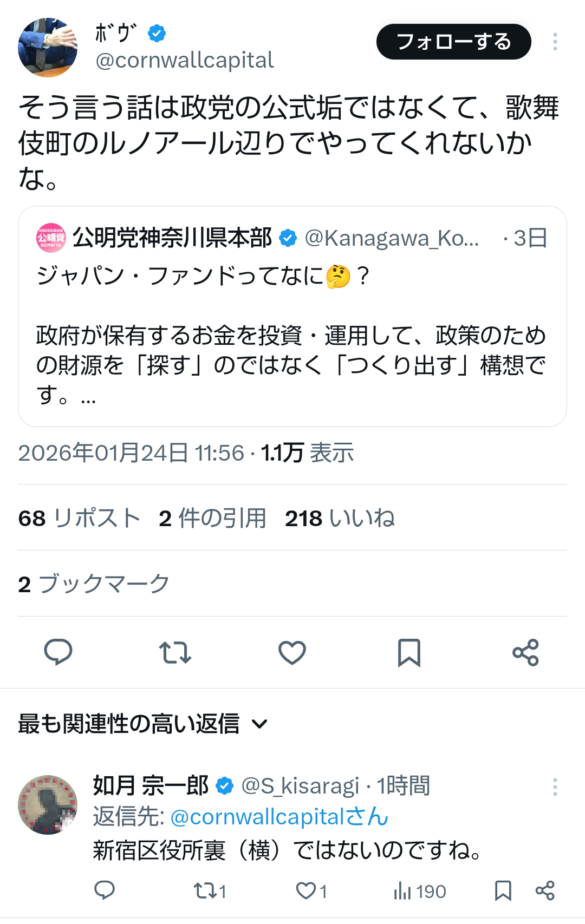
Task: Share the 如月 宗一郎 reply
Action: click(x=545, y=890)
